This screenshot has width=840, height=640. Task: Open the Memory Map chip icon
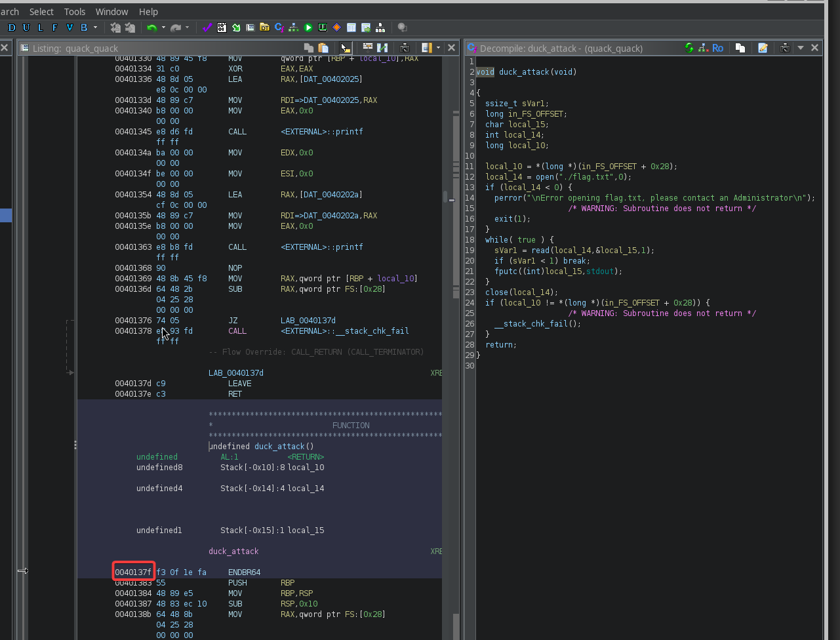323,28
